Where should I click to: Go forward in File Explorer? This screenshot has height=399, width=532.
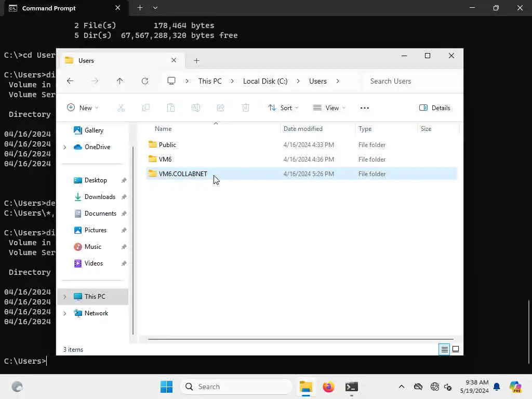[95, 81]
